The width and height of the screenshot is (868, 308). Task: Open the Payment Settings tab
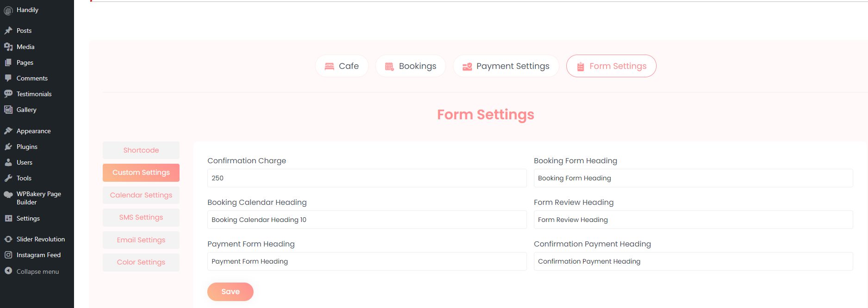[x=506, y=66]
